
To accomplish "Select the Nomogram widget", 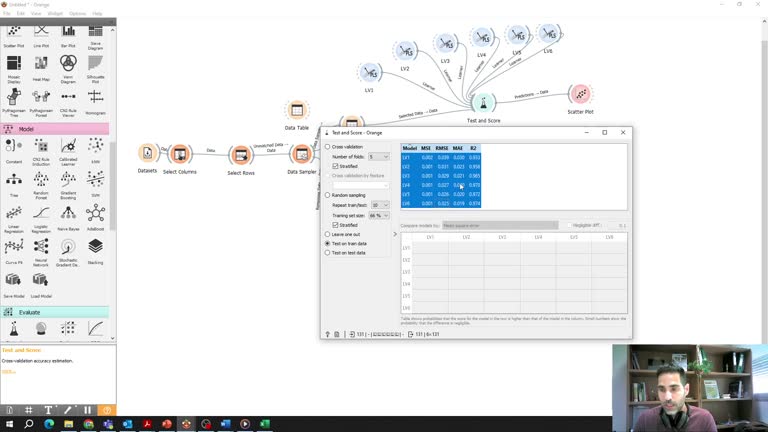I will [96, 102].
